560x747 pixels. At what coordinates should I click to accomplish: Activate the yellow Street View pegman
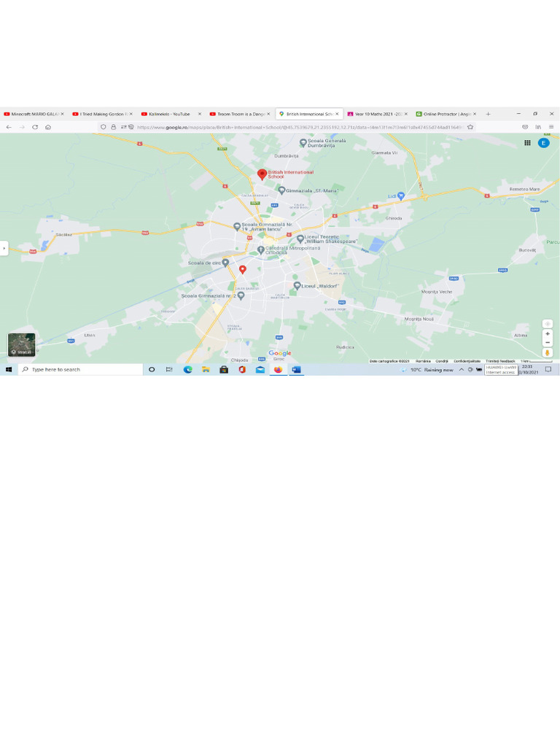pyautogui.click(x=548, y=352)
